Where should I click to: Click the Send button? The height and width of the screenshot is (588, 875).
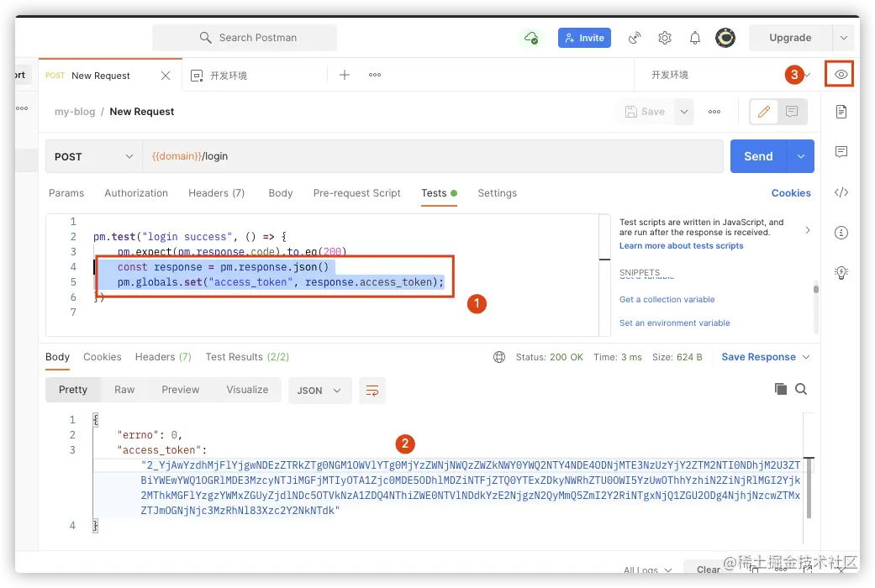click(x=758, y=156)
